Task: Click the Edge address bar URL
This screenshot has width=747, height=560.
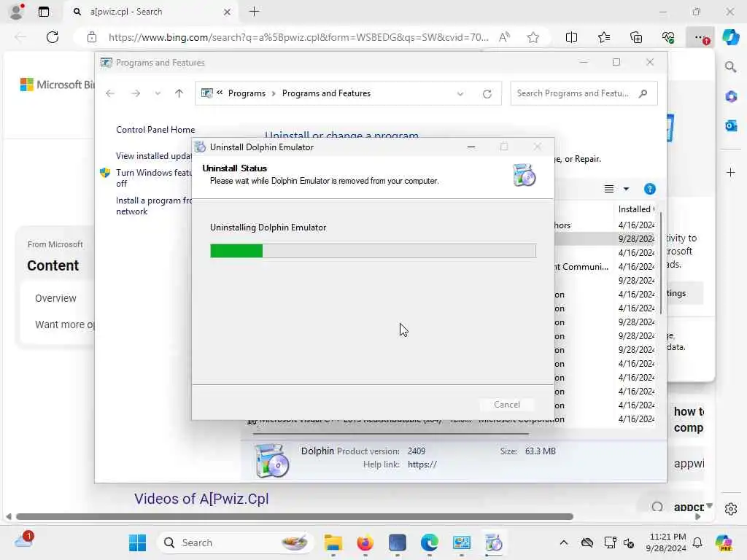Action: point(298,37)
